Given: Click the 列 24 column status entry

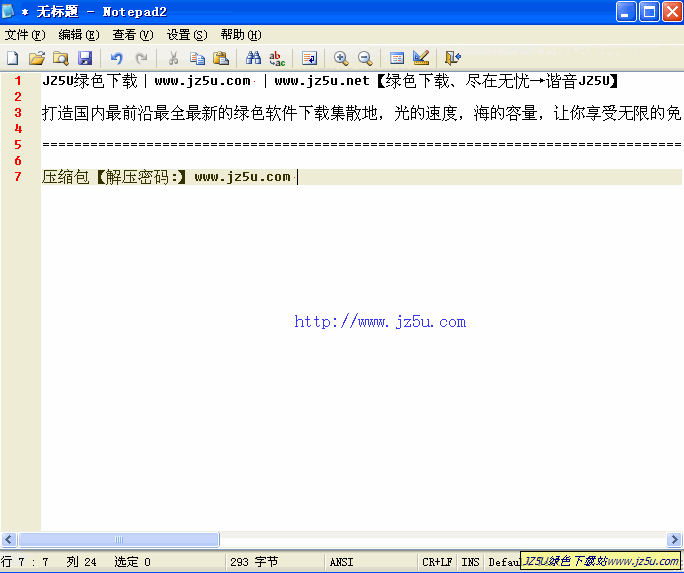Looking at the screenshot, I should click(82, 562).
